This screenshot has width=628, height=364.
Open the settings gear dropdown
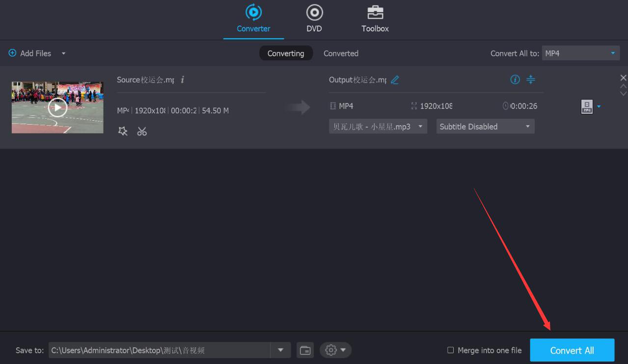335,350
